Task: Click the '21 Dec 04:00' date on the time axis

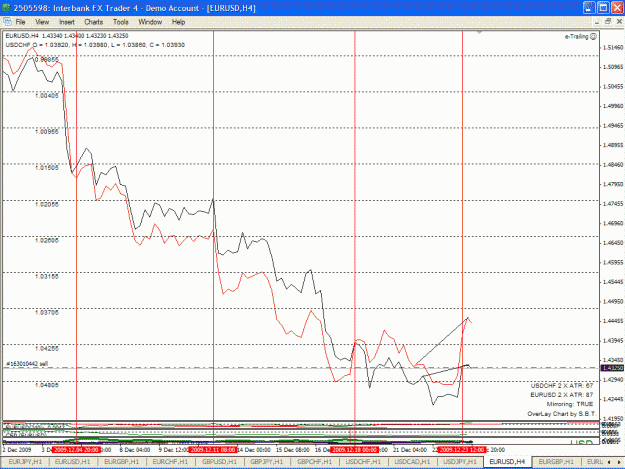Action: tap(410, 450)
